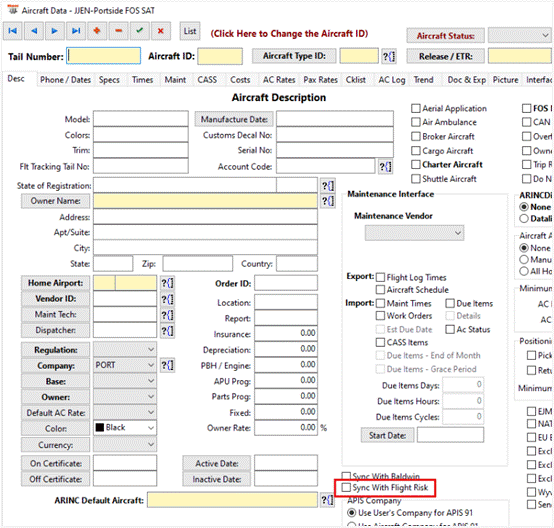554x528 pixels.
Task: Open the Color dropdown showing Black swatch
Action: coord(125,428)
